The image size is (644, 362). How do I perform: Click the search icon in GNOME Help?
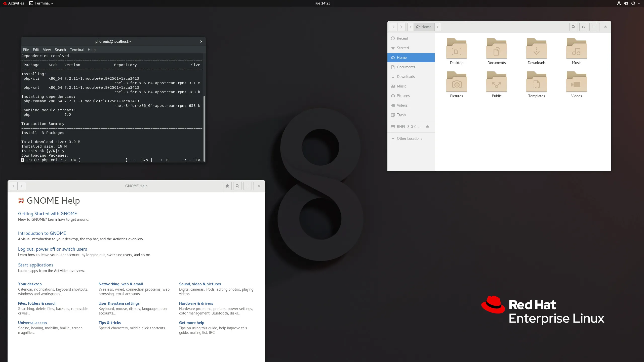237,186
